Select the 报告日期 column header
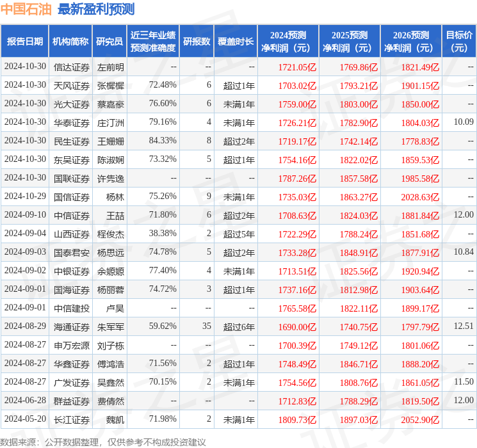 pyautogui.click(x=24, y=42)
